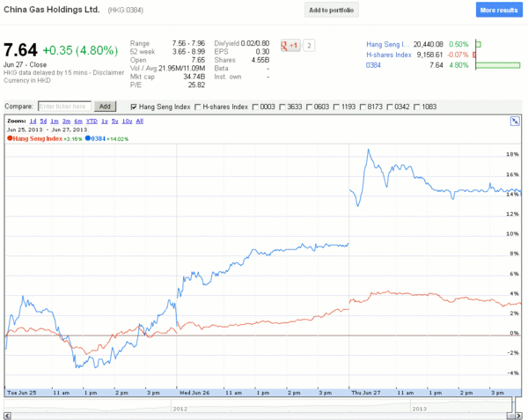Click the Wed Jun 26 date label on the axis
Viewport: 528px width, 420px height.
tap(194, 393)
